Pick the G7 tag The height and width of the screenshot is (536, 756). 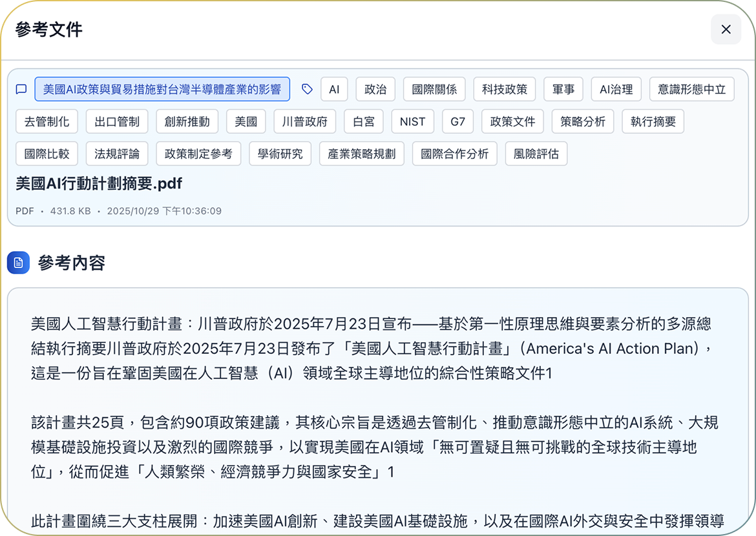pyautogui.click(x=457, y=121)
